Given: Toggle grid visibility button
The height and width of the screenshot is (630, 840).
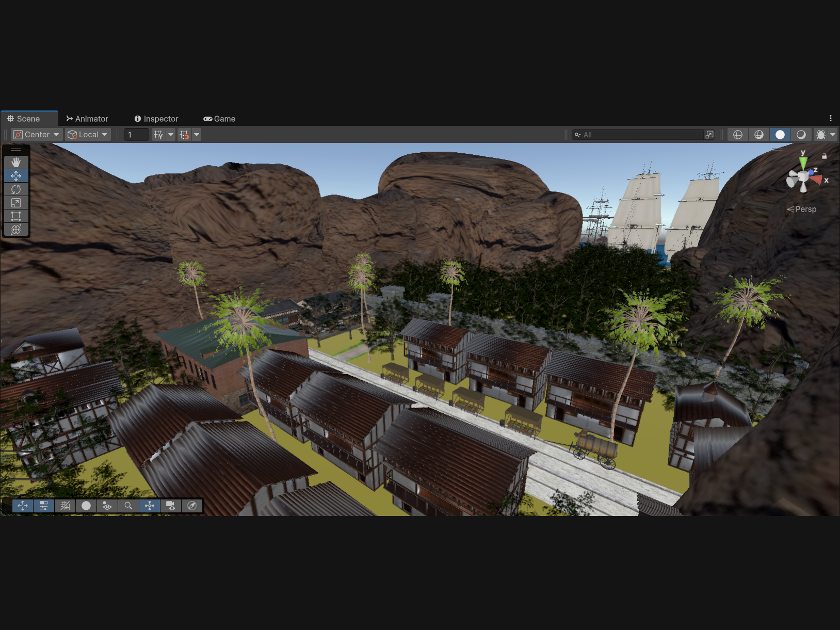Looking at the screenshot, I should (158, 135).
